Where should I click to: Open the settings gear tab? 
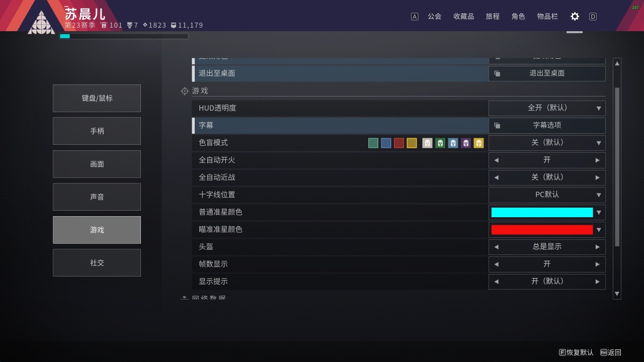coord(575,17)
